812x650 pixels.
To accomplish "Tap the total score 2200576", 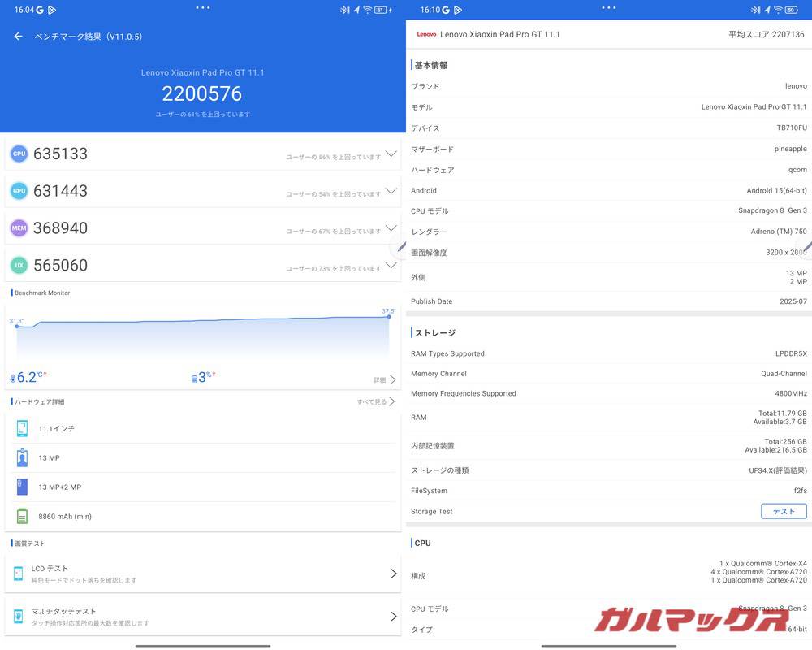I will coord(201,93).
